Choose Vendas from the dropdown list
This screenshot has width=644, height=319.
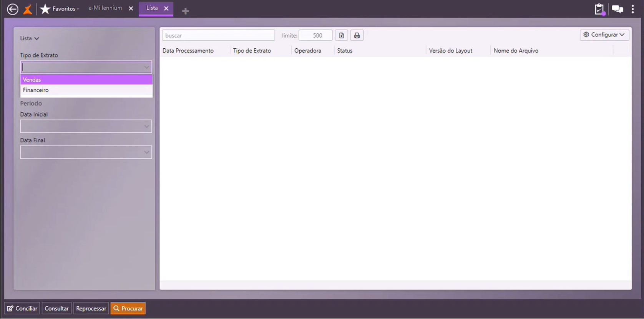coord(86,79)
